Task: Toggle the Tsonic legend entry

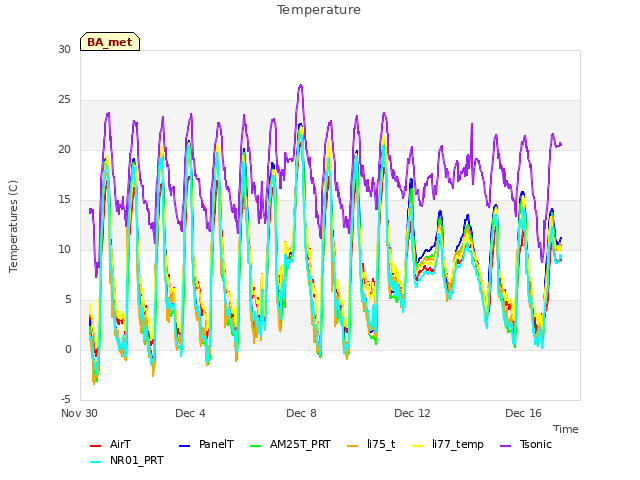Action: 526,444
